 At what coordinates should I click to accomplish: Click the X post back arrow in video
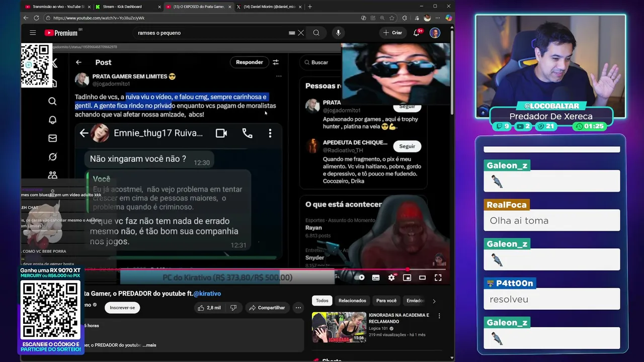coord(78,62)
